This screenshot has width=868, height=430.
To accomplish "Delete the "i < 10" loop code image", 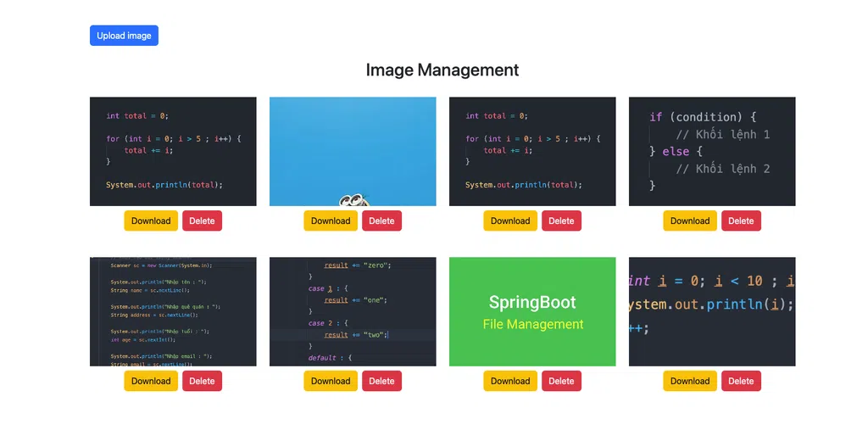I will click(741, 381).
